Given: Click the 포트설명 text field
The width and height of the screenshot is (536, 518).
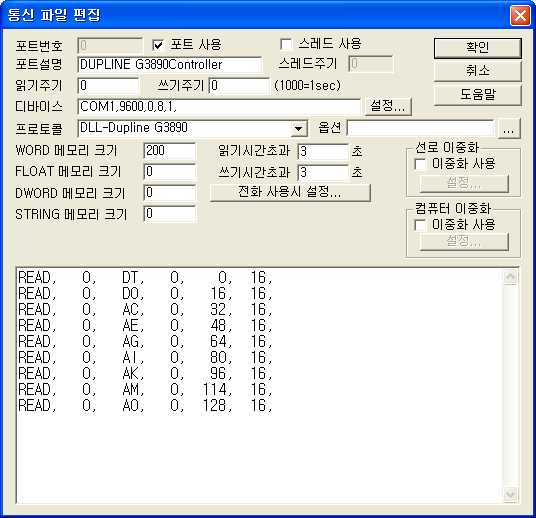Looking at the screenshot, I should [x=170, y=65].
